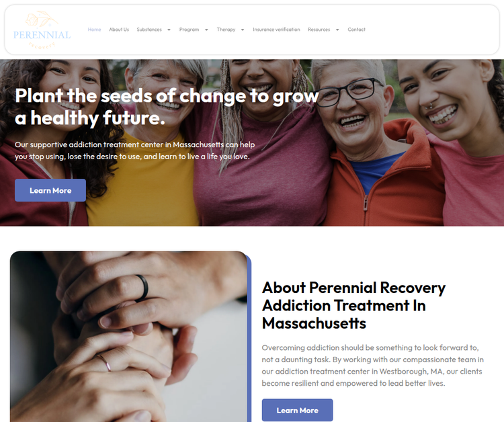Click the Perennial Recovery logo
Image resolution: width=504 pixels, height=422 pixels.
point(42,30)
